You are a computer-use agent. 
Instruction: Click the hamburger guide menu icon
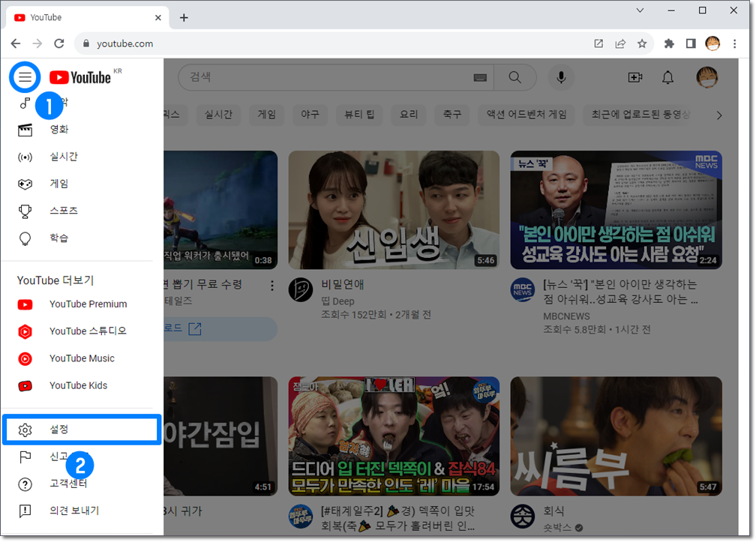25,77
